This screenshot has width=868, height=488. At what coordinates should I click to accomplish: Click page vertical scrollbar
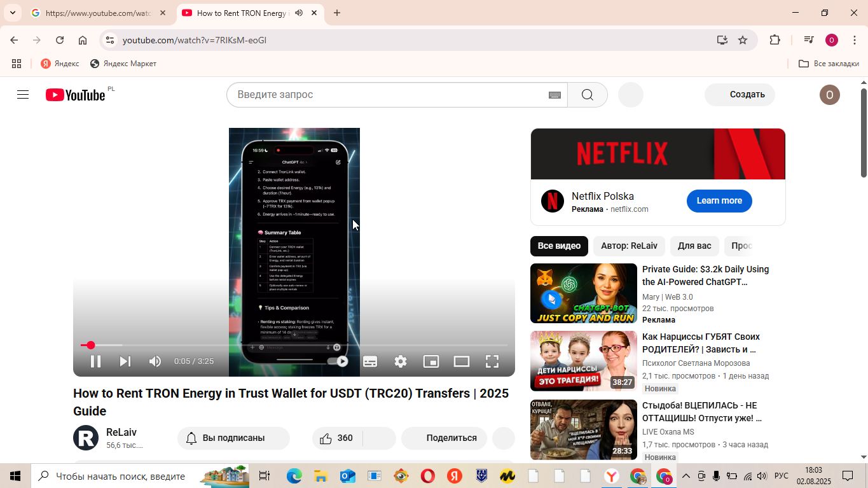pyautogui.click(x=864, y=133)
